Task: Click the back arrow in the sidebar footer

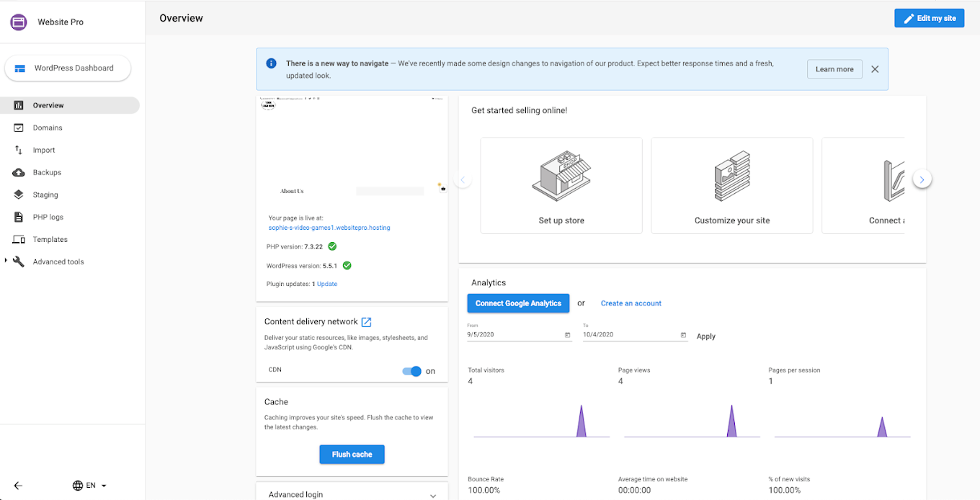Action: pos(18,486)
